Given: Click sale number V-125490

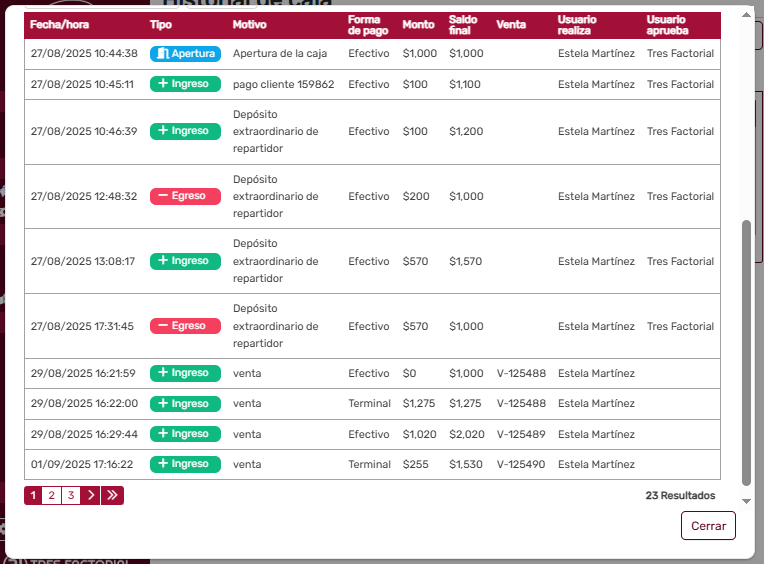Looking at the screenshot, I should pyautogui.click(x=521, y=465).
